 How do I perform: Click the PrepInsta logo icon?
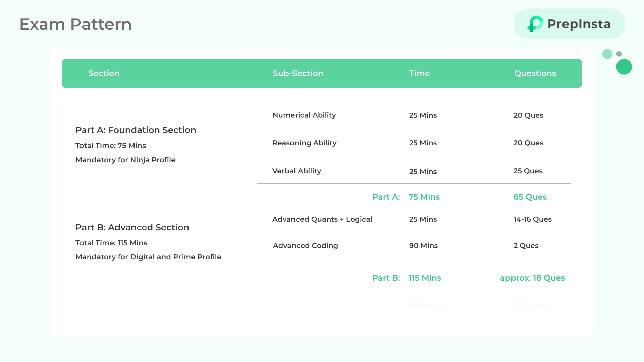(x=535, y=24)
